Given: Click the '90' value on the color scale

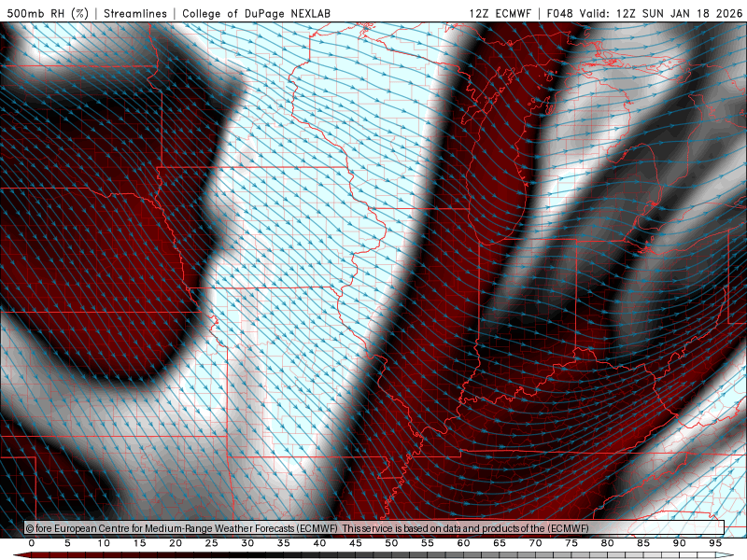Looking at the screenshot, I should (680, 543).
